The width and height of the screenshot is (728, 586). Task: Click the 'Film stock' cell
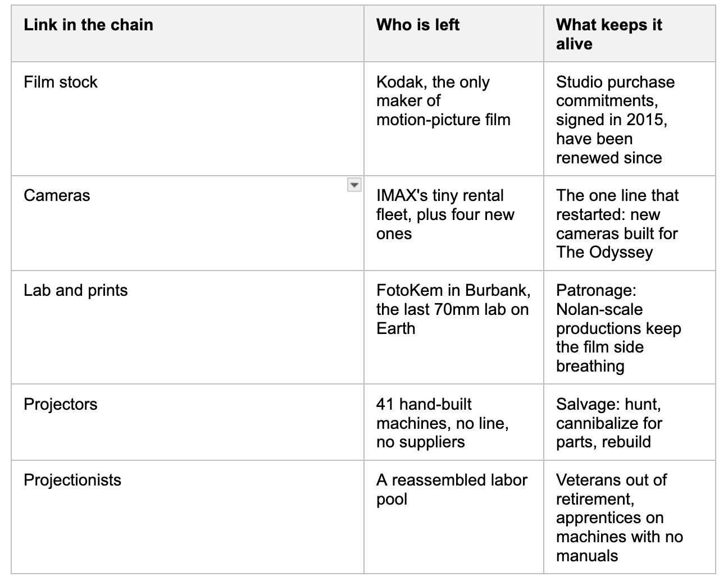188,119
